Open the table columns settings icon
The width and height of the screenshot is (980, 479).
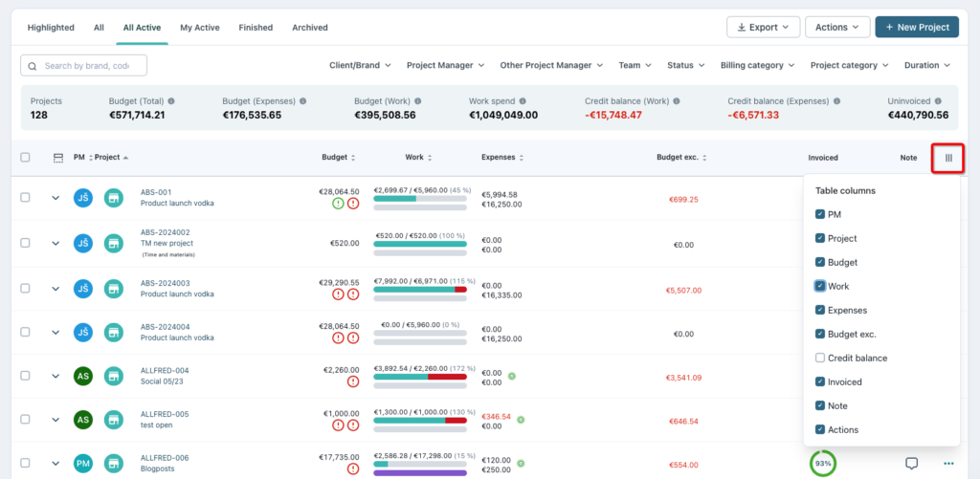(x=948, y=158)
